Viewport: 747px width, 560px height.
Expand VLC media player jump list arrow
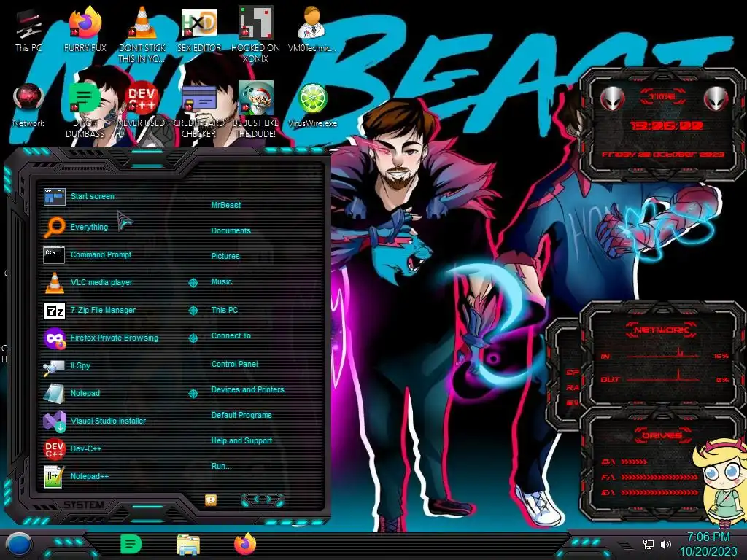pos(193,282)
